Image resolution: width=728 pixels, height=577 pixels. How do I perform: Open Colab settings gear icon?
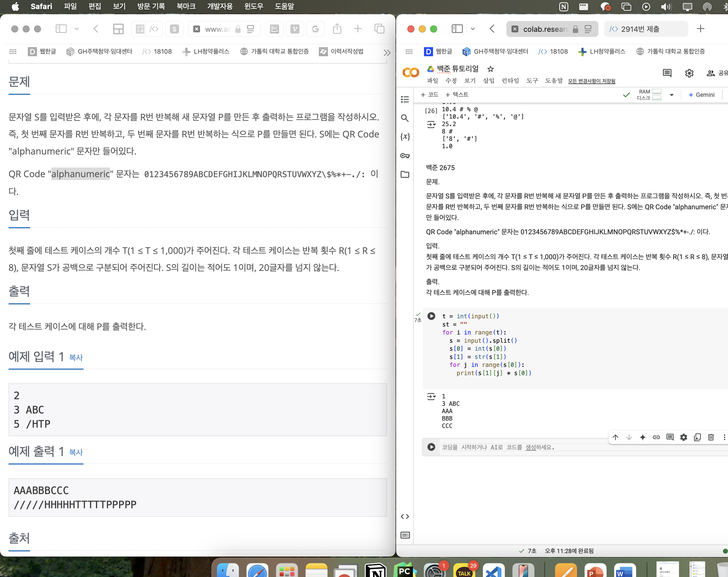(x=689, y=73)
